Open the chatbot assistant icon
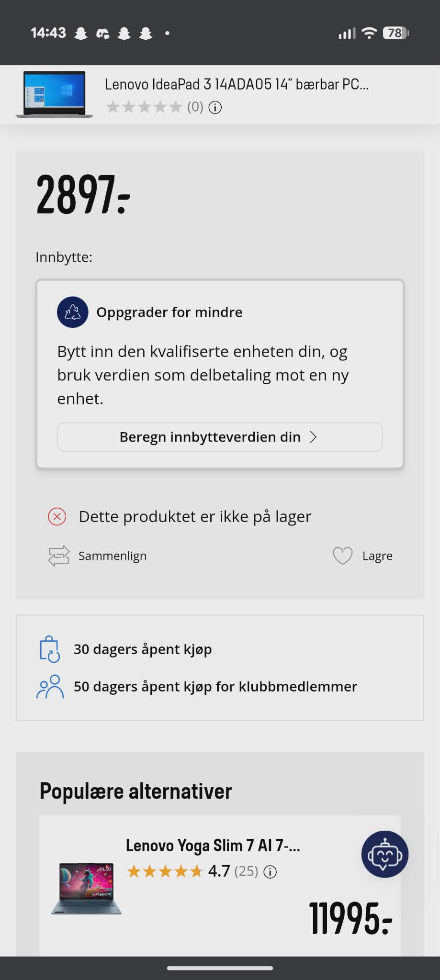Viewport: 440px width, 980px height. point(384,854)
